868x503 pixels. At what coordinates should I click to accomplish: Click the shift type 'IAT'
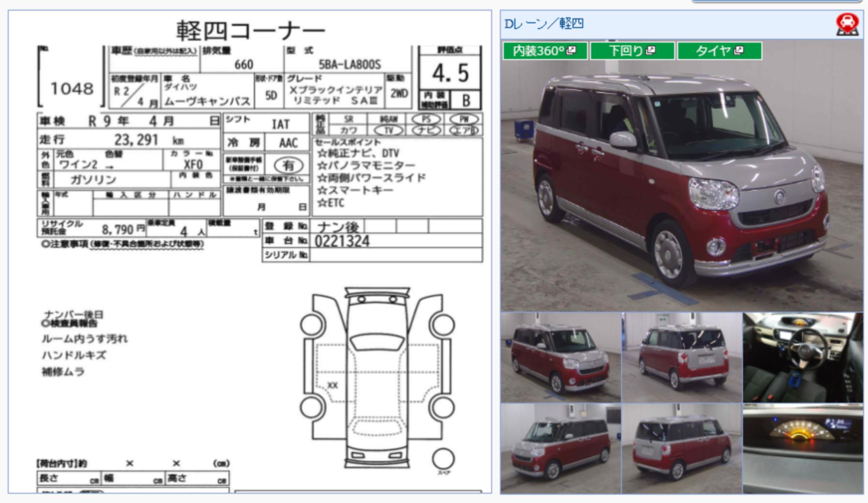click(280, 124)
